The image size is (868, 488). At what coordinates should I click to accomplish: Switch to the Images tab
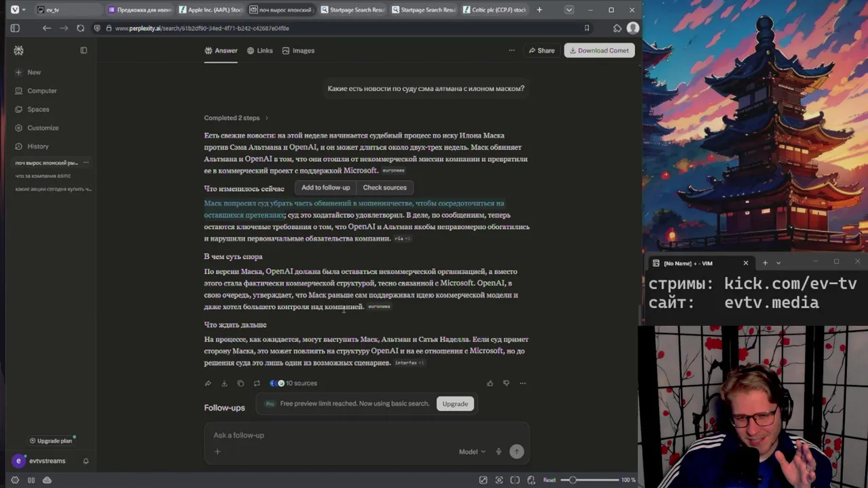click(x=298, y=50)
